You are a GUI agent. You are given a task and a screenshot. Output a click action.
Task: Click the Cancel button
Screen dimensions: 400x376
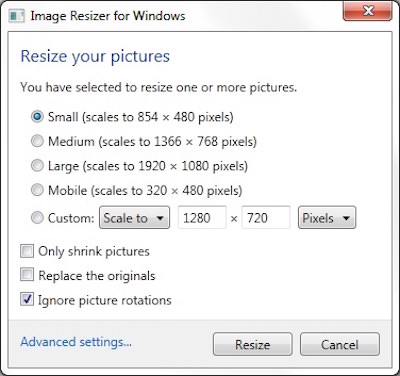(x=340, y=344)
